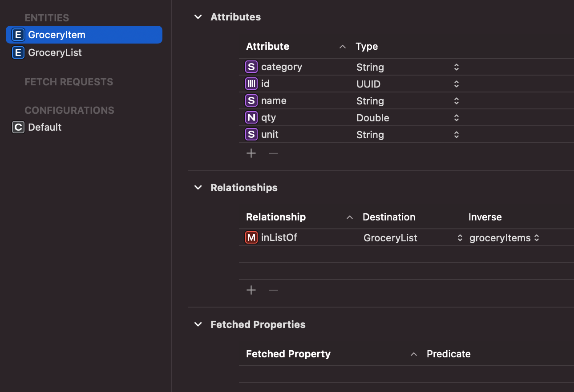Add a new relationship with plus button

click(251, 290)
